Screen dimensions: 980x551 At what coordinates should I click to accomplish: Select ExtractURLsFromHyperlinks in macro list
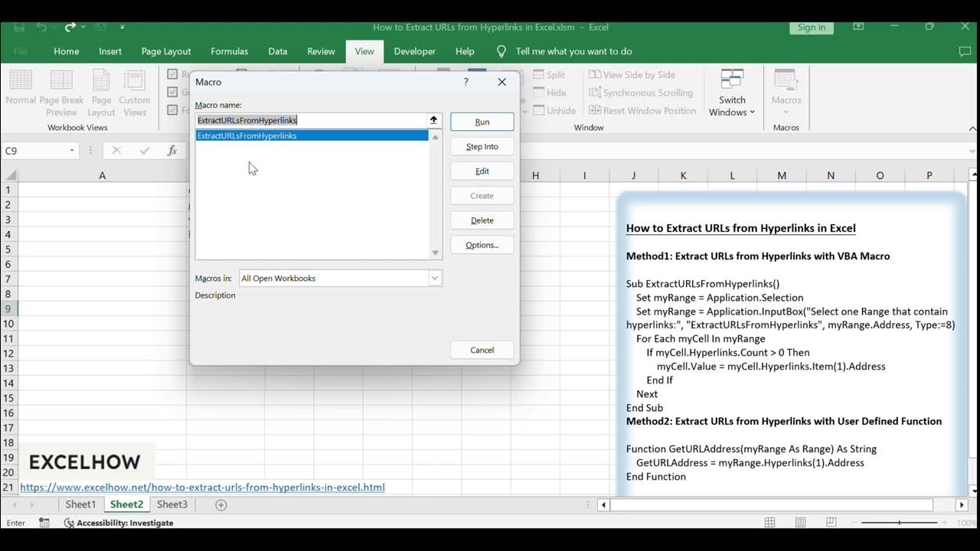[x=312, y=135]
